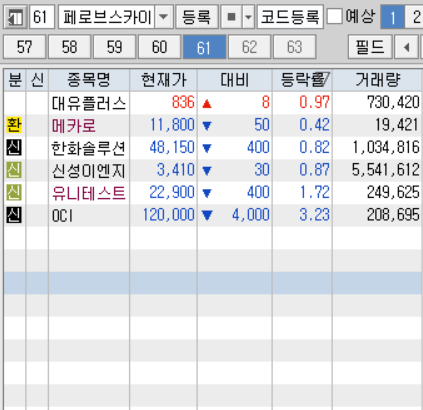Screen dimensions: 423x410
Task: Switch to group tab 57
Action: tap(25, 47)
